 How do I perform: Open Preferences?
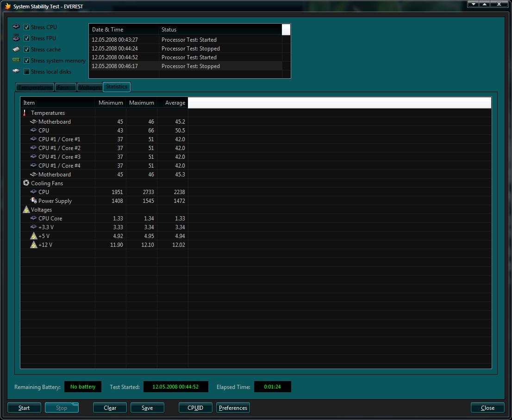pos(233,407)
